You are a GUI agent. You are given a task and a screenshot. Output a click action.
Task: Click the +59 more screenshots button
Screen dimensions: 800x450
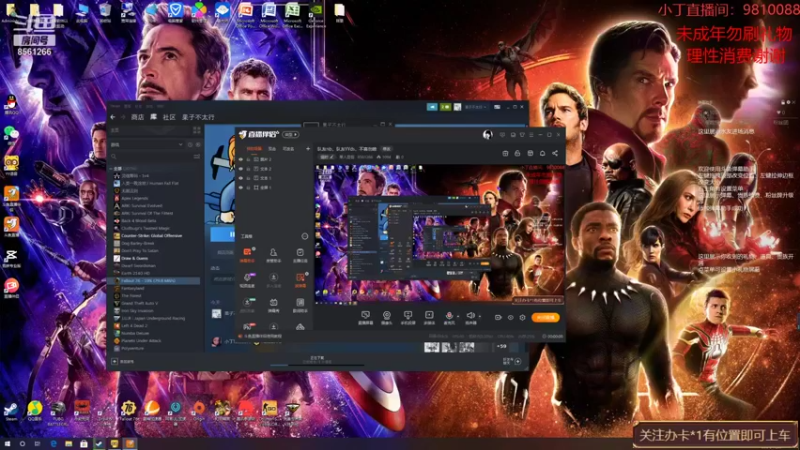click(x=502, y=347)
